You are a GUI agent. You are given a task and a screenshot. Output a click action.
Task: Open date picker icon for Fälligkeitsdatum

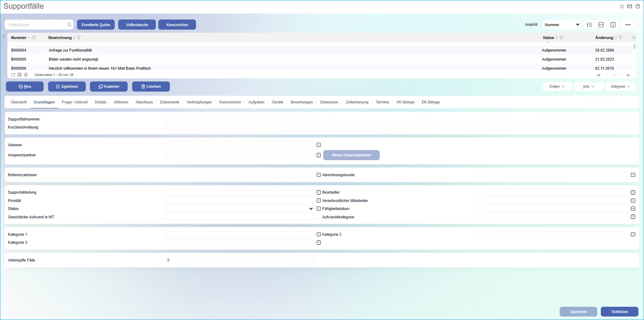coord(633,209)
